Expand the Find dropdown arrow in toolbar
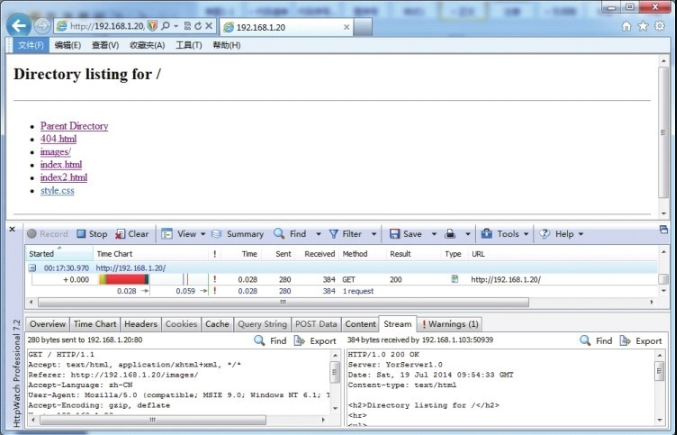The height and width of the screenshot is (435, 677). point(319,234)
